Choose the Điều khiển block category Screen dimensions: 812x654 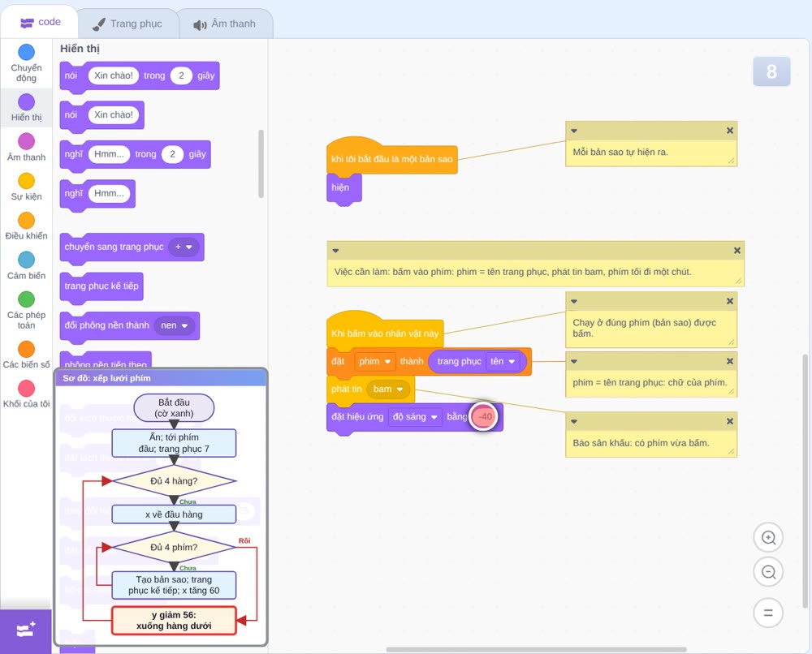point(27,226)
